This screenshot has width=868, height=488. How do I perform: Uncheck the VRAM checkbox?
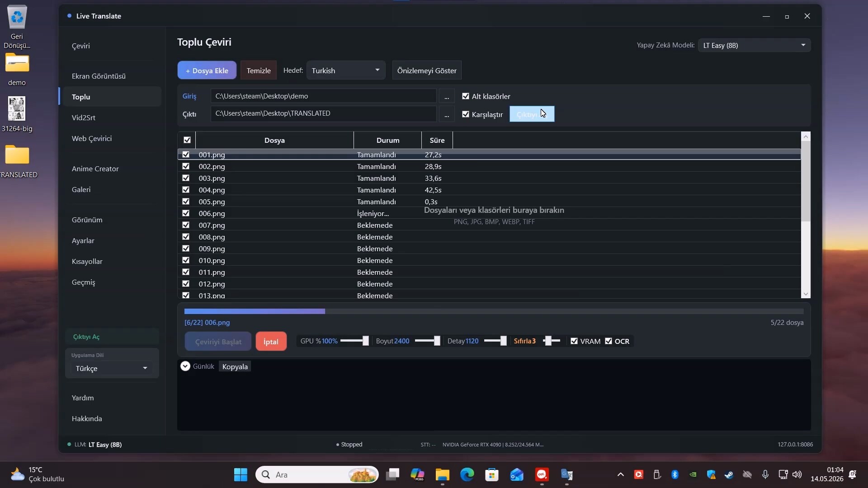click(x=574, y=341)
